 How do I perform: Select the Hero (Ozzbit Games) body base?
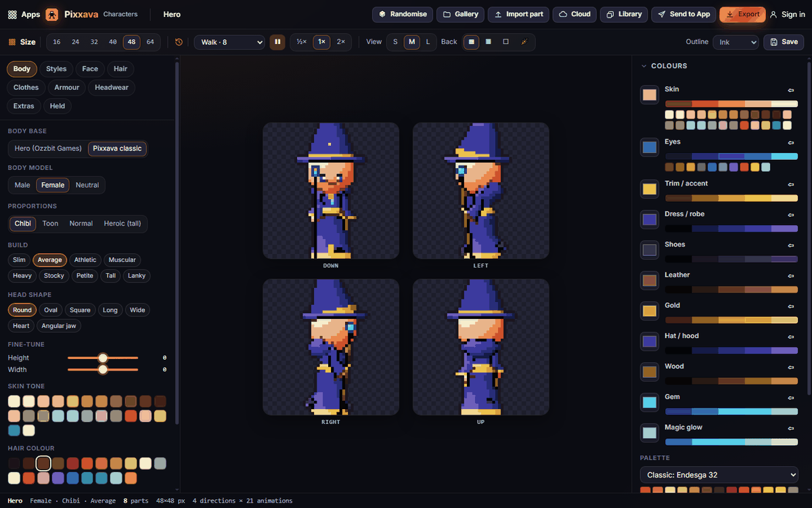coord(48,148)
